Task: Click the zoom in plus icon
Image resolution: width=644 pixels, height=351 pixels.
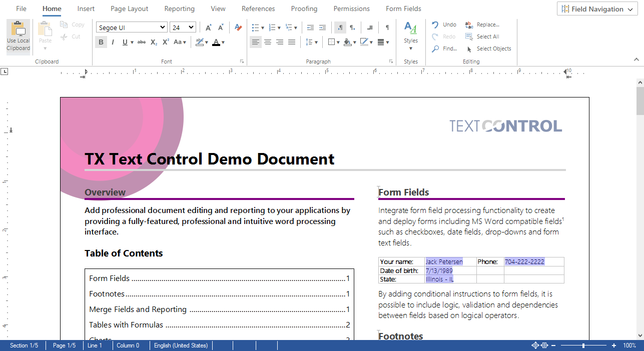Action: (614, 345)
